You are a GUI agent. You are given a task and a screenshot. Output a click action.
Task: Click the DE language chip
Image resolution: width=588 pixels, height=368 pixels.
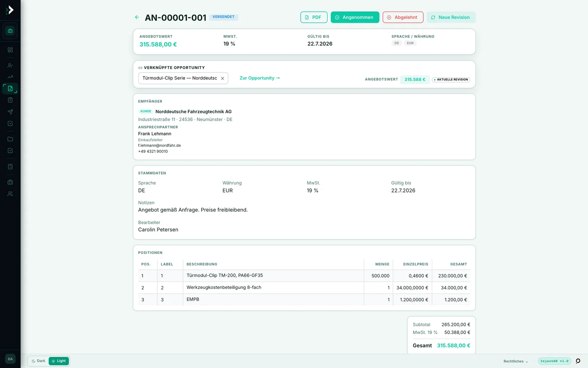click(x=397, y=43)
